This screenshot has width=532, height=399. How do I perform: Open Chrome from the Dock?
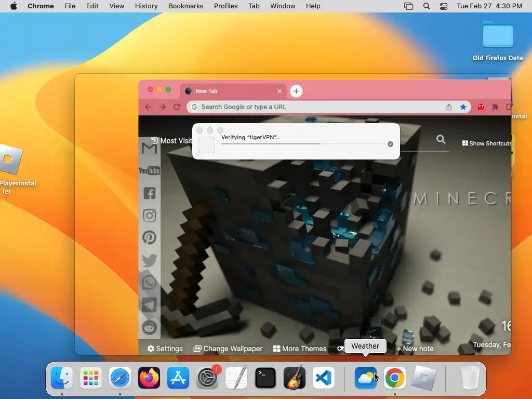395,378
